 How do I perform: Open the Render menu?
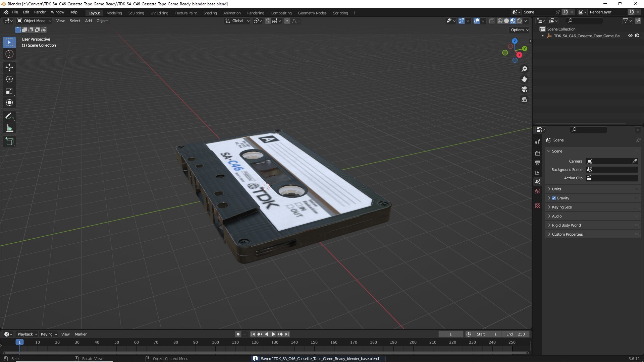coord(40,12)
